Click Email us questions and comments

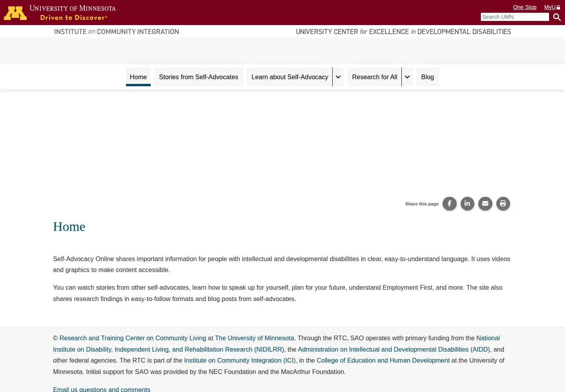[x=102, y=389]
